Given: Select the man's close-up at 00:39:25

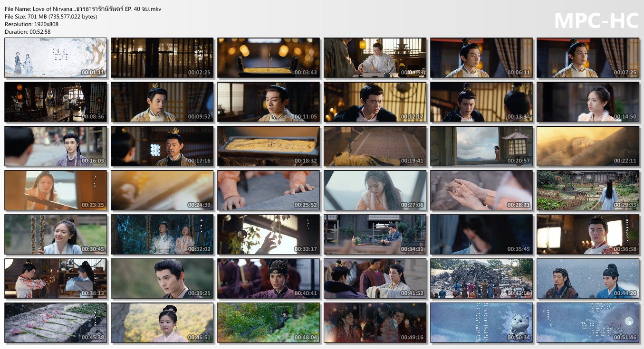Looking at the screenshot, I should (x=162, y=278).
